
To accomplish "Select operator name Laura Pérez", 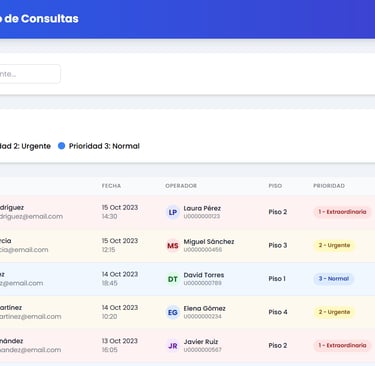I will pos(202,208).
